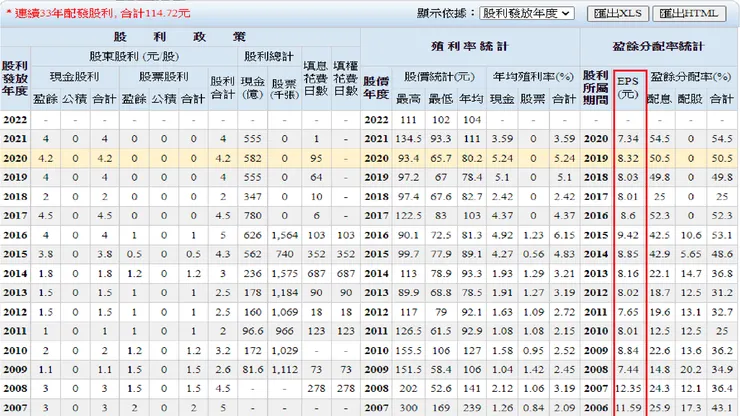Select the stock total 1,575 cell
This screenshot has height=416, width=740.
284,273
